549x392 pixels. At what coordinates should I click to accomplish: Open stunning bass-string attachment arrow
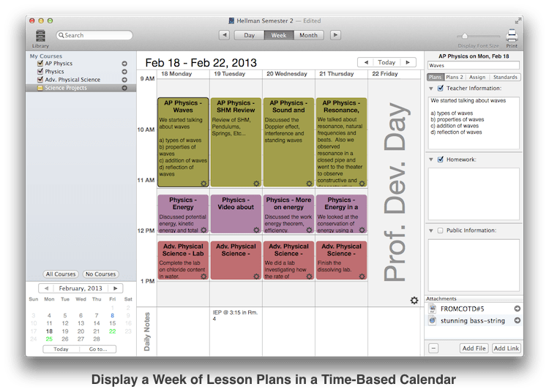pyautogui.click(x=517, y=320)
